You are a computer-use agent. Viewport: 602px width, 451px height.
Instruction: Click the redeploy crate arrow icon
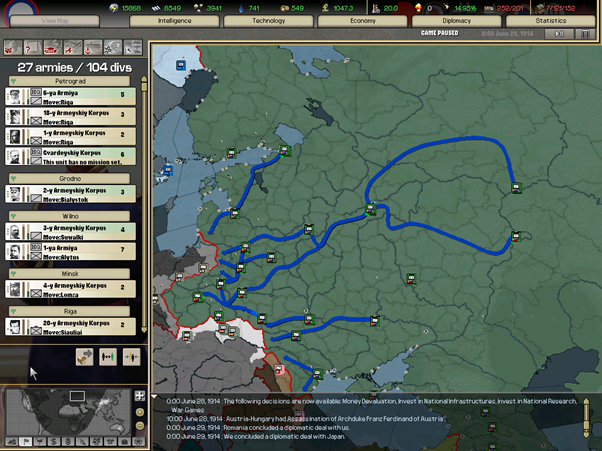point(84,357)
